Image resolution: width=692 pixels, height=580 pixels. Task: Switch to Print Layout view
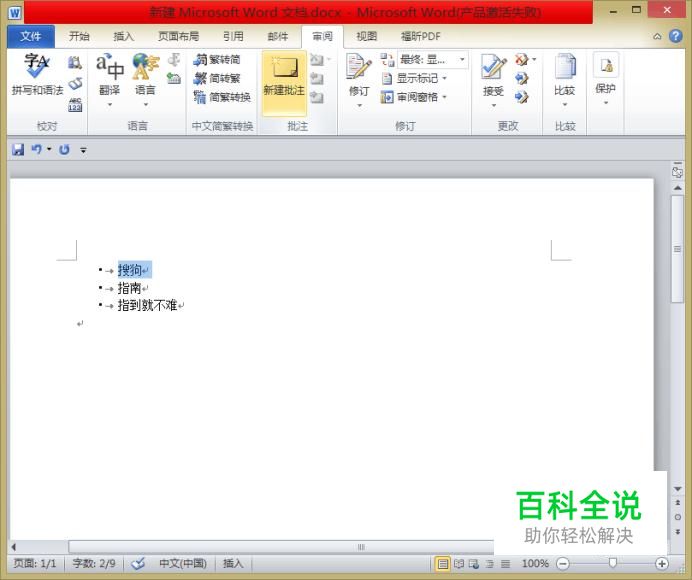443,564
